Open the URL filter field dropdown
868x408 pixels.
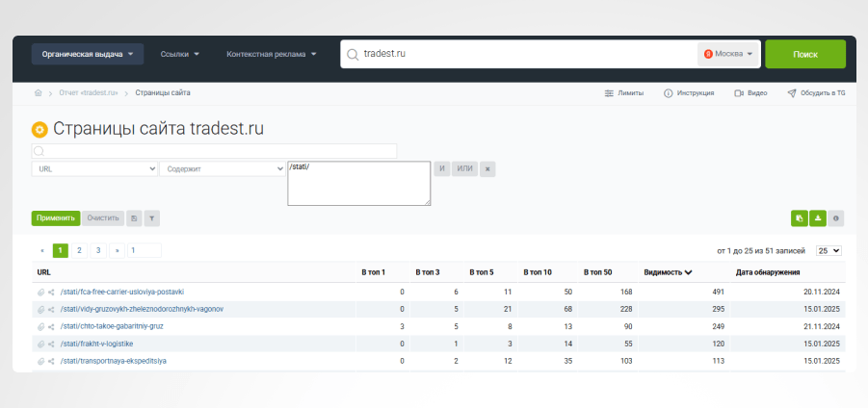click(x=94, y=169)
